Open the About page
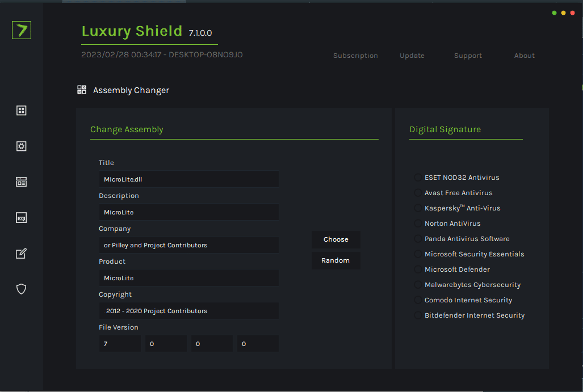The image size is (583, 392). point(524,56)
